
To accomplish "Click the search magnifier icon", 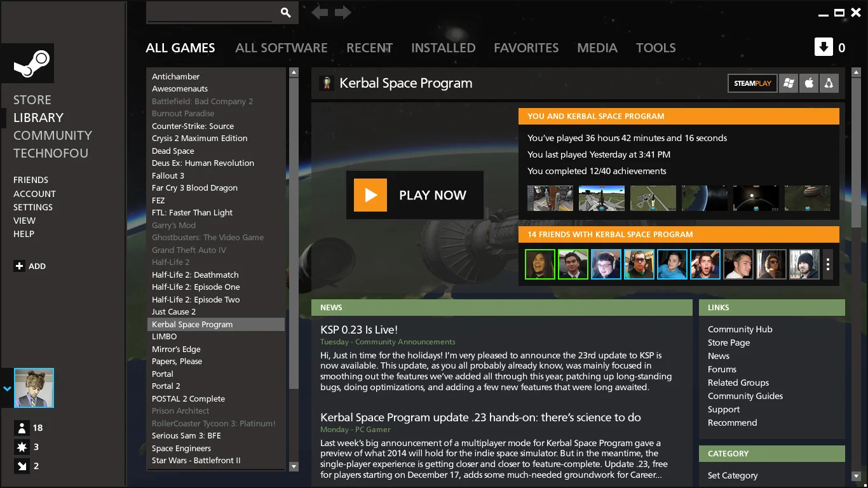I will 286,13.
